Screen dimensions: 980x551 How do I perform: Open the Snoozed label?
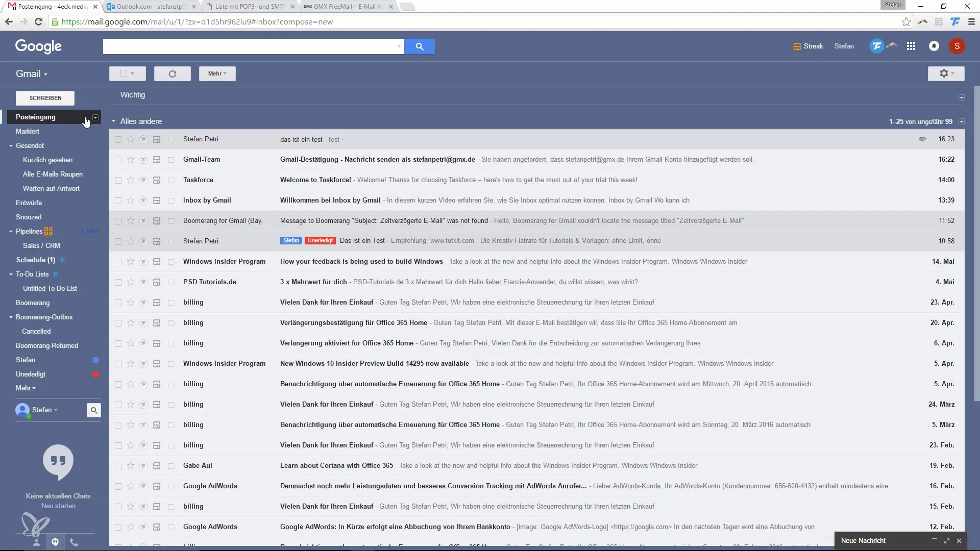point(29,217)
